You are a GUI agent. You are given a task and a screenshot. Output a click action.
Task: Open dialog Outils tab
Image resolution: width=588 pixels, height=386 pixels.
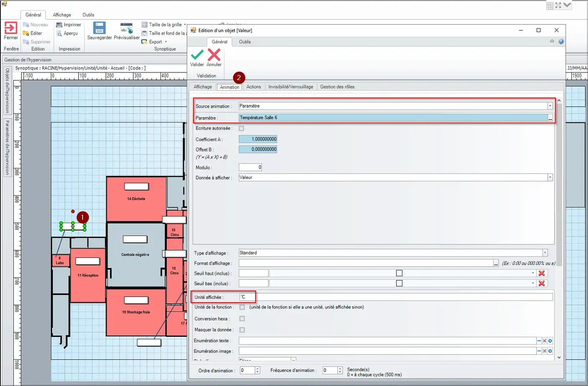click(245, 42)
